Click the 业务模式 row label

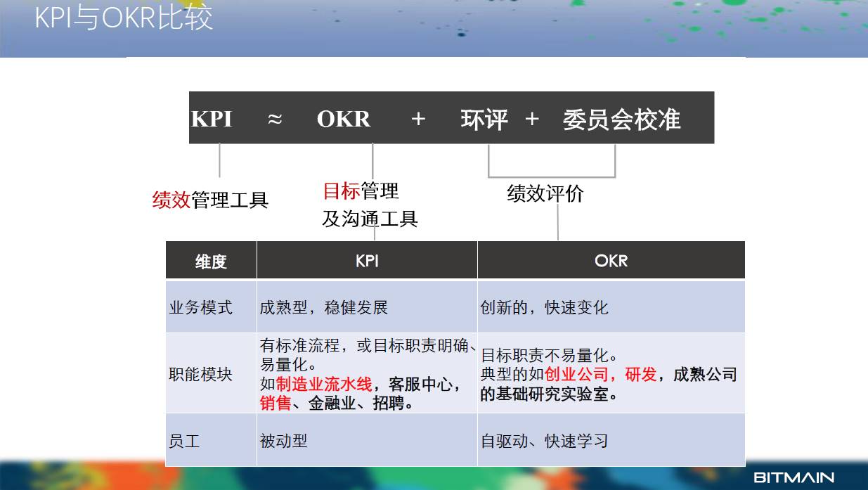tap(201, 308)
